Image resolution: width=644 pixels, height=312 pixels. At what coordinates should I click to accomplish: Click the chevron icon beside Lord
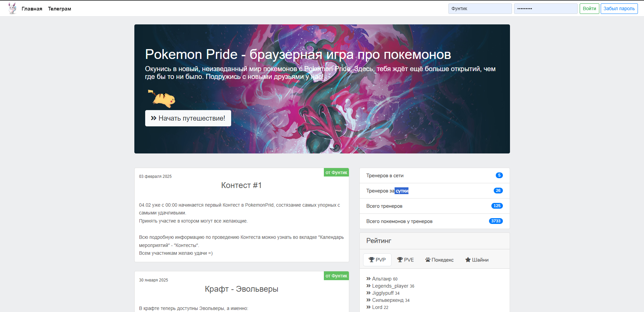click(369, 307)
